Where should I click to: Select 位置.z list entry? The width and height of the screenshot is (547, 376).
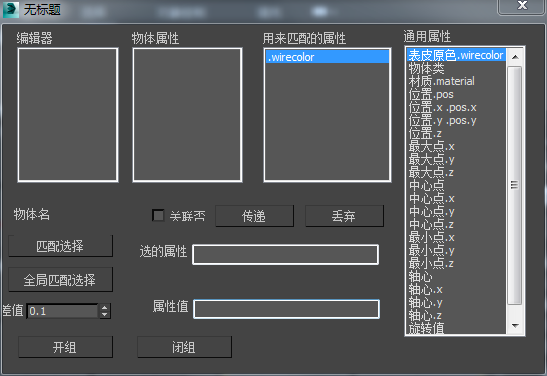[x=456, y=133]
